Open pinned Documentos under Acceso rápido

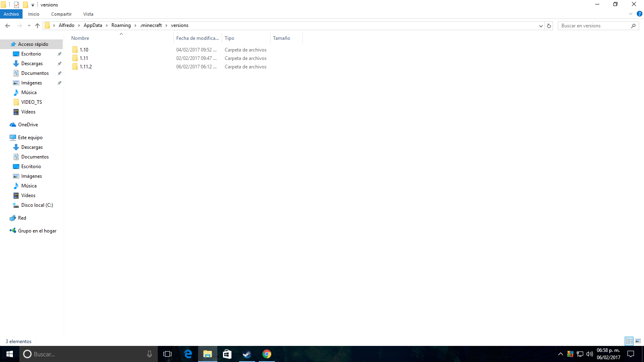click(x=35, y=73)
